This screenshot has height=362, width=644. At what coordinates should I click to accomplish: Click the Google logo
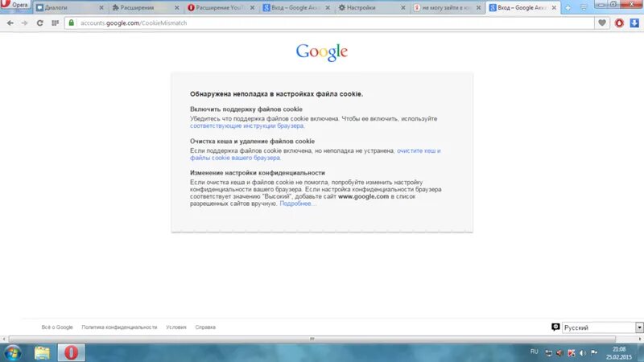(x=322, y=52)
